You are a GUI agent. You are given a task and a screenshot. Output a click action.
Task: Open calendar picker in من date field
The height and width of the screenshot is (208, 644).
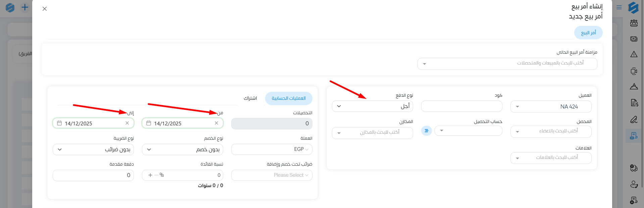(149, 123)
